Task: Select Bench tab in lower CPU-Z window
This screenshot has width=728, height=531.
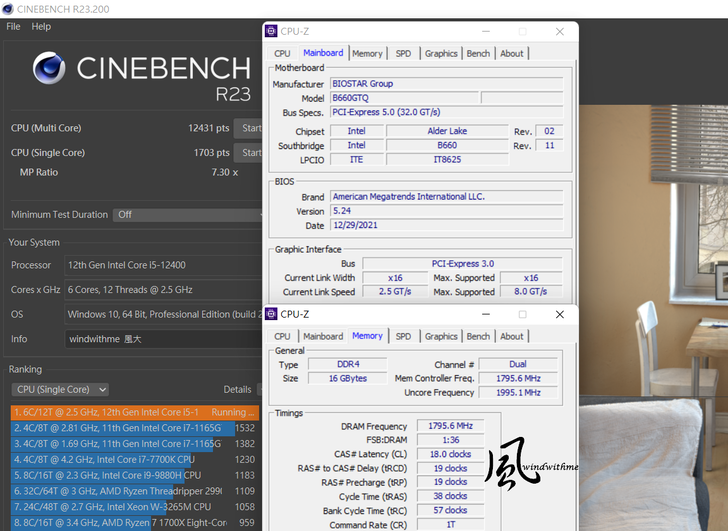Action: click(478, 336)
